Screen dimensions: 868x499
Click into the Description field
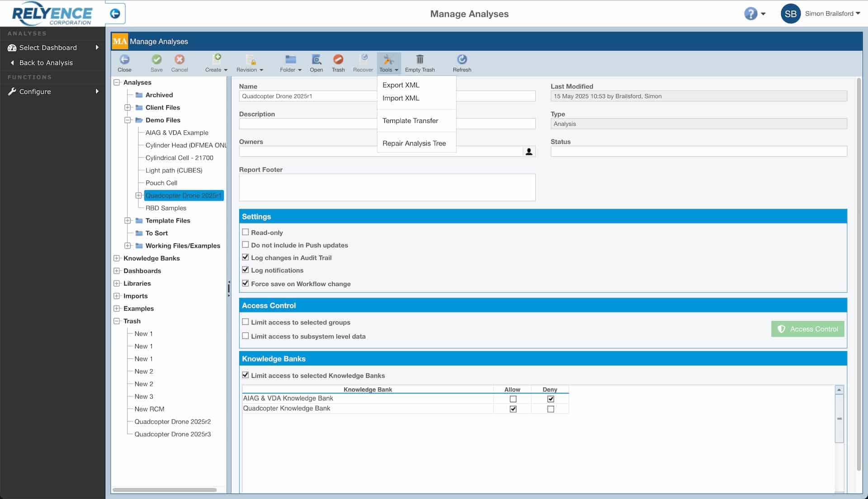tap(307, 124)
